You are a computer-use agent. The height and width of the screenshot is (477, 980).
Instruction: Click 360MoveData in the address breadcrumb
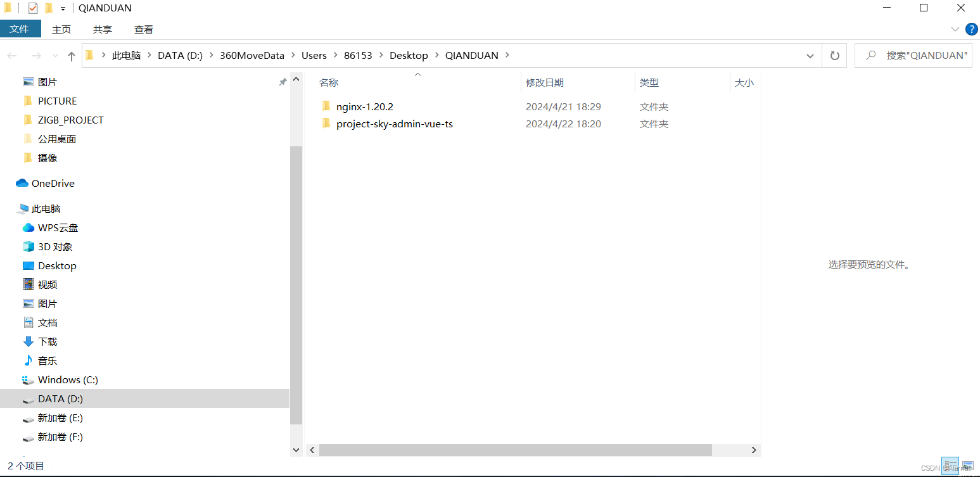252,56
